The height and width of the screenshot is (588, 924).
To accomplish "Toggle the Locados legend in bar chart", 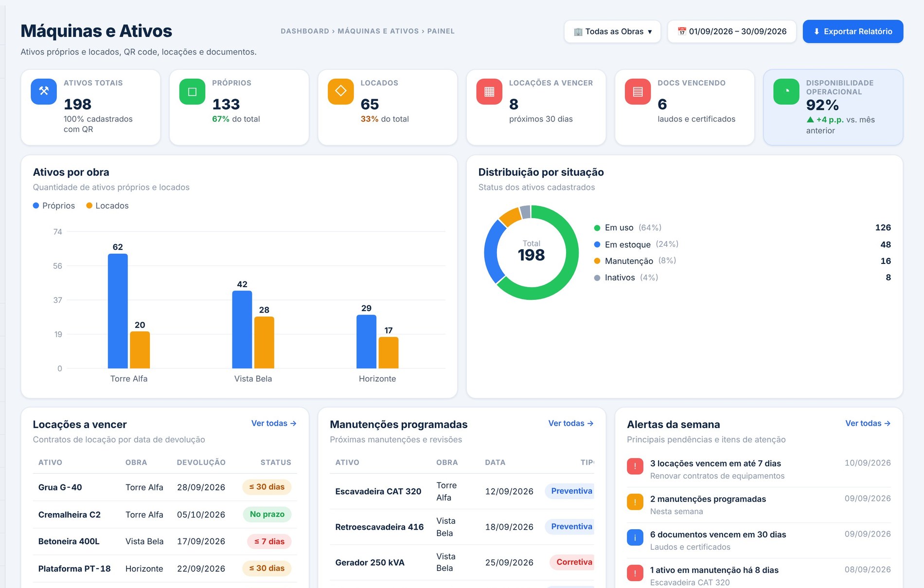I will coord(107,206).
